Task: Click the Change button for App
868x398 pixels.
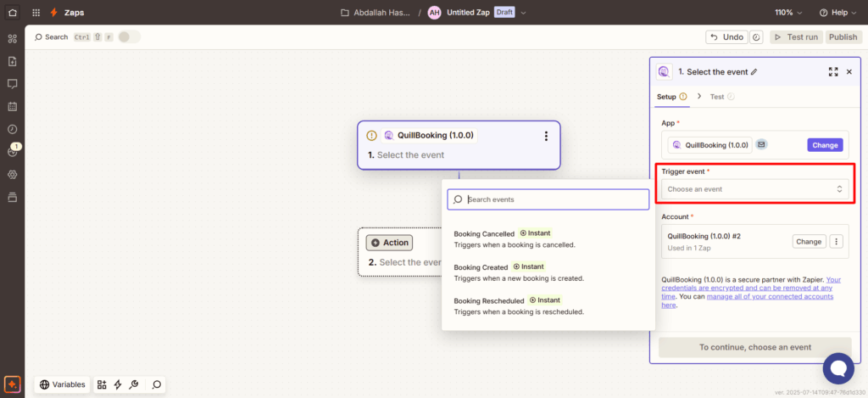Action: tap(825, 145)
